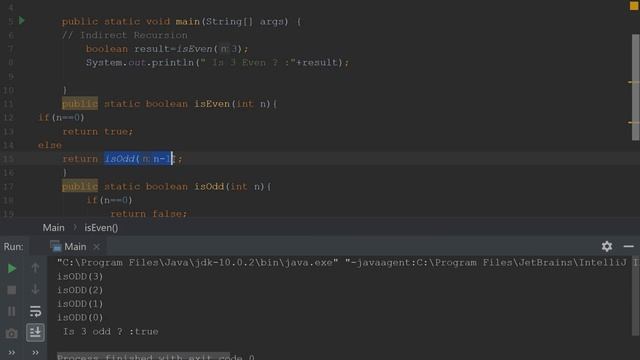
Task: Click the 'if(n==0)' line inside isEven
Action: click(61, 118)
